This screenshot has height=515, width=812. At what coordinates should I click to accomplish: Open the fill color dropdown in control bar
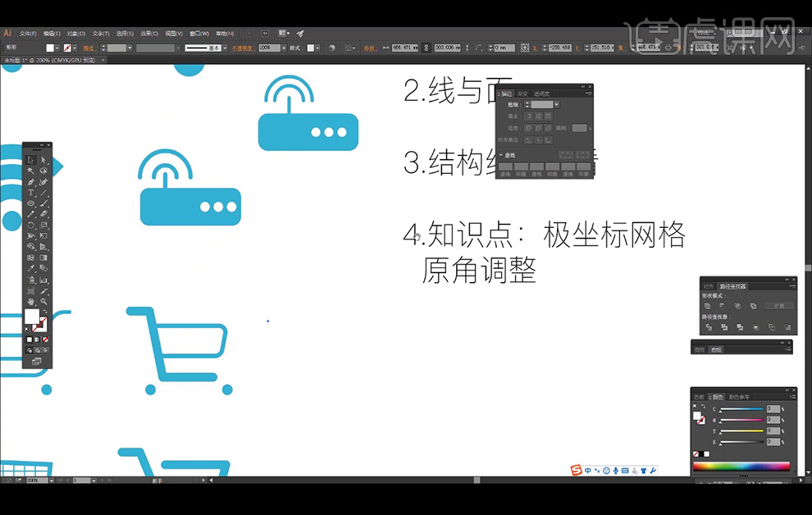[x=58, y=48]
